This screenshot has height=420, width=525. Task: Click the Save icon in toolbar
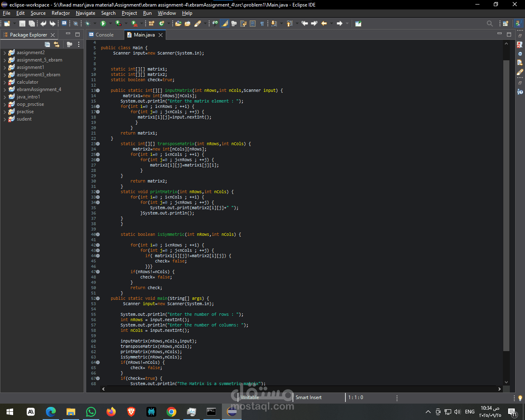click(x=22, y=23)
